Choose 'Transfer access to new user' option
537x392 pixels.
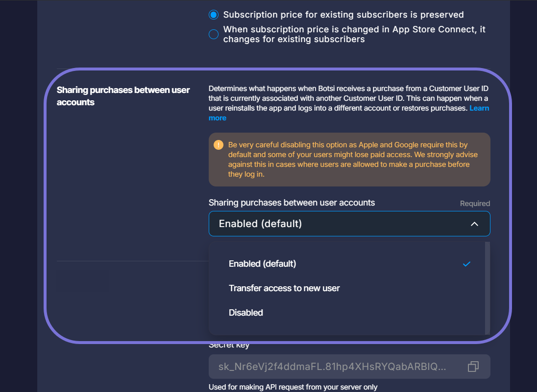284,288
